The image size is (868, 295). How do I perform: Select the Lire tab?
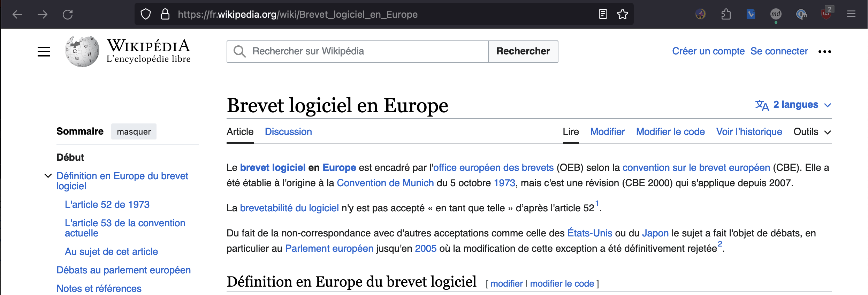(x=571, y=132)
